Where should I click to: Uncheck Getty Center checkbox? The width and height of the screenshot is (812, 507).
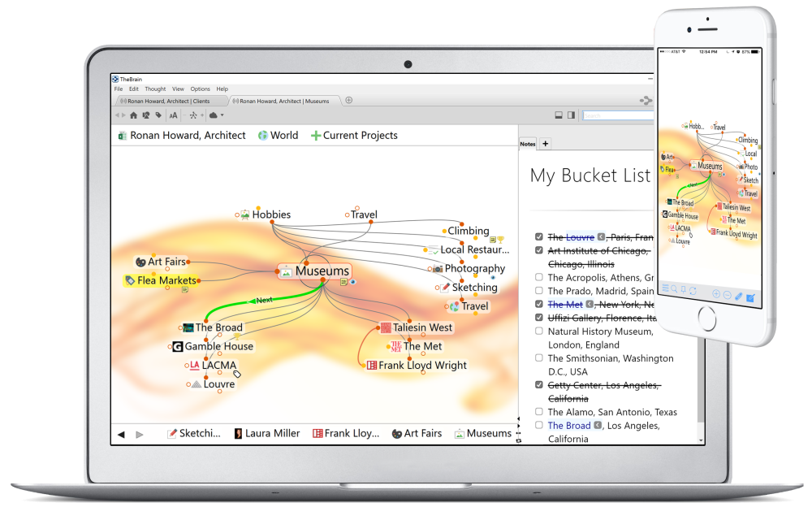pos(539,384)
